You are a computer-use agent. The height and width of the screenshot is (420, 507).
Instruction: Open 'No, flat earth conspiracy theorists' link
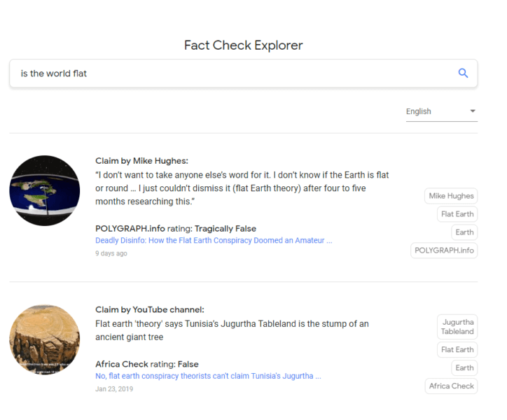click(208, 376)
